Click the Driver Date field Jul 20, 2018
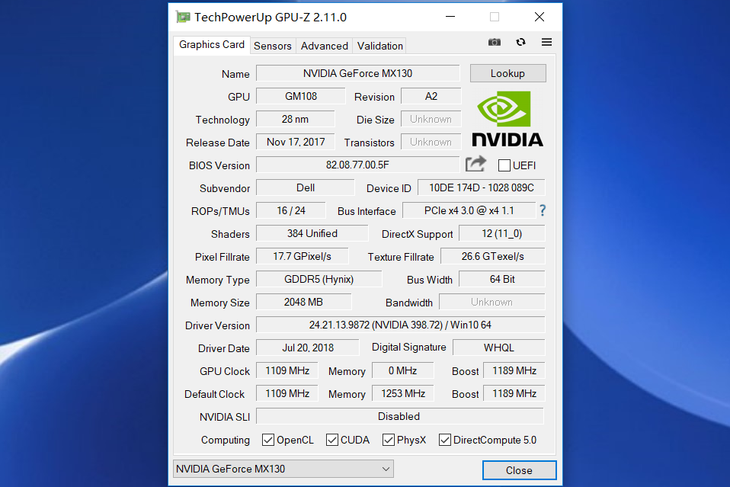This screenshot has height=487, width=730. tap(308, 347)
